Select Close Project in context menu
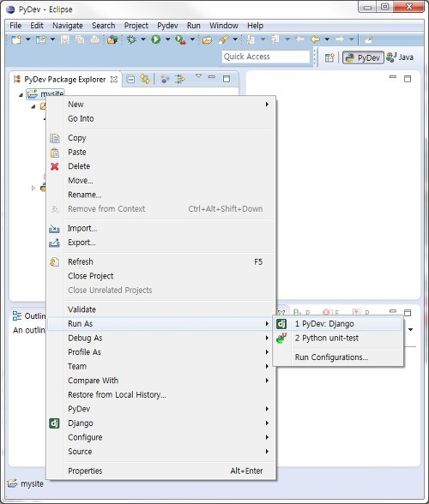This screenshot has width=429, height=504. 161,276
